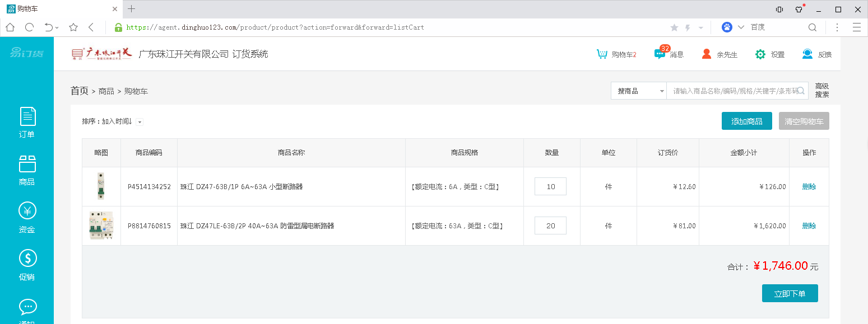
Task: Expand the 百度 search engine dropdown
Action: point(741,27)
